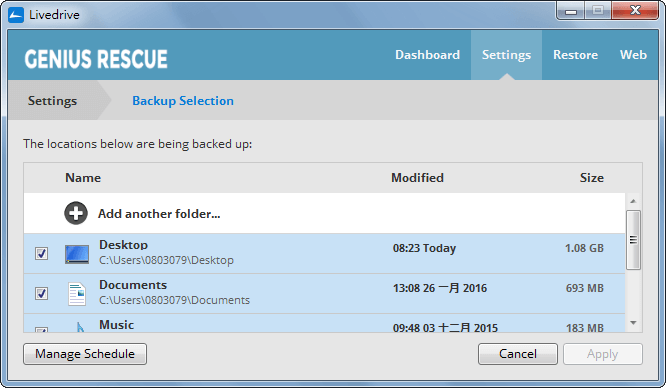Click the 1.08 GB size value
Image resolution: width=666 pixels, height=388 pixels.
click(584, 248)
